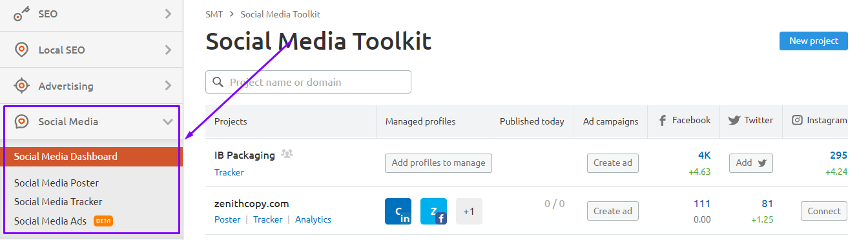Click the SEO key icon in sidebar

(22, 14)
